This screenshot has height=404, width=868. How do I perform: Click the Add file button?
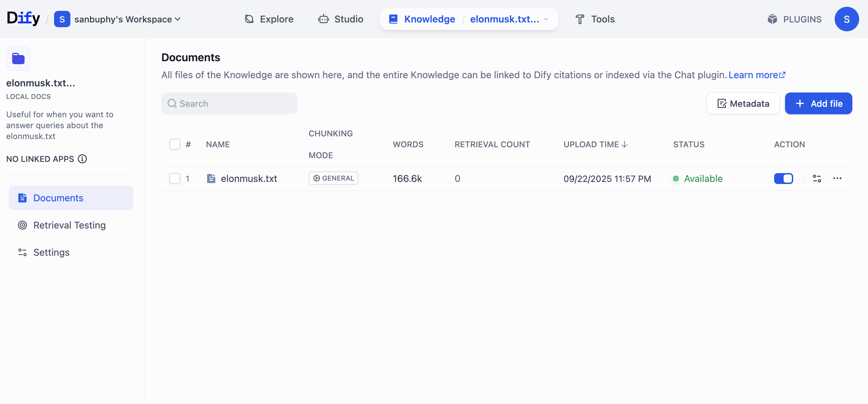(818, 103)
